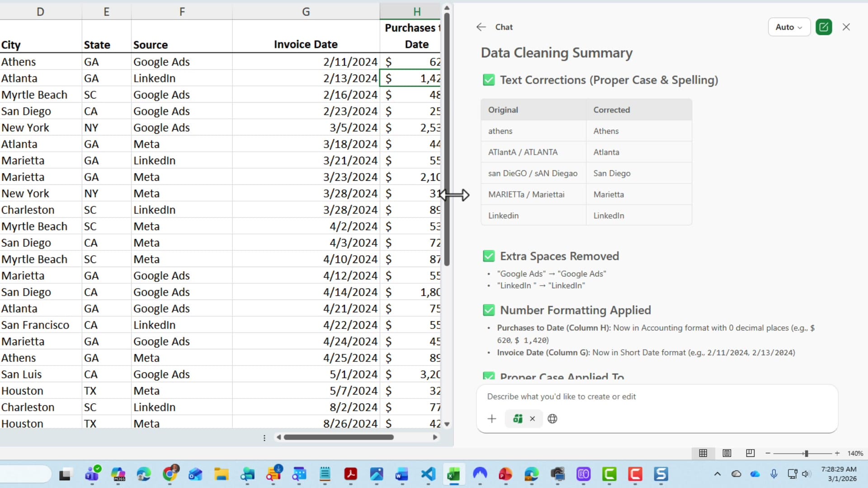Uncheck Extra Spaces Removed
The image size is (868, 488).
coord(489,256)
